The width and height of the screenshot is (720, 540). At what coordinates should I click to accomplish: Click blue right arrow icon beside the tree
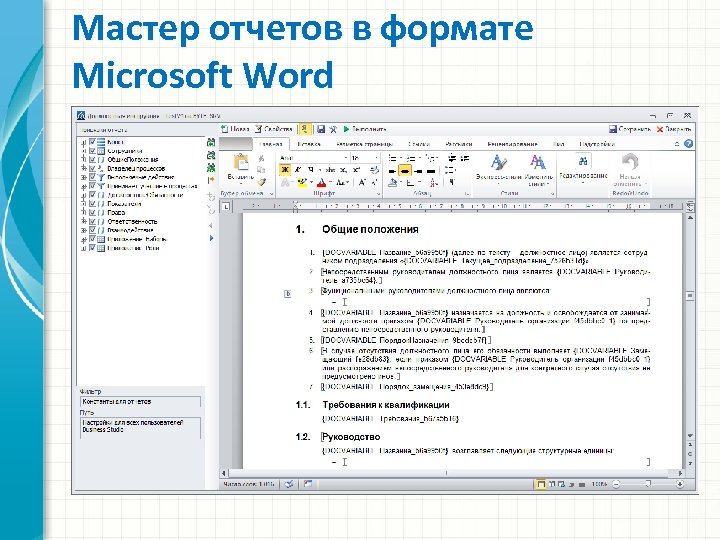[x=211, y=238]
